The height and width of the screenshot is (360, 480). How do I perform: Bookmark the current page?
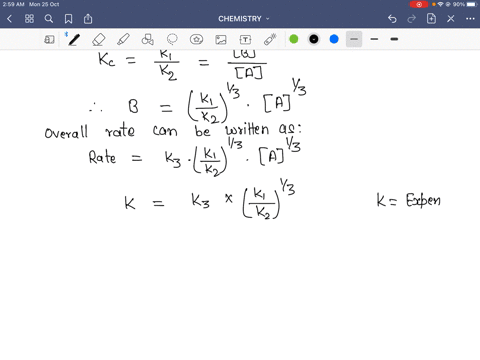click(68, 19)
